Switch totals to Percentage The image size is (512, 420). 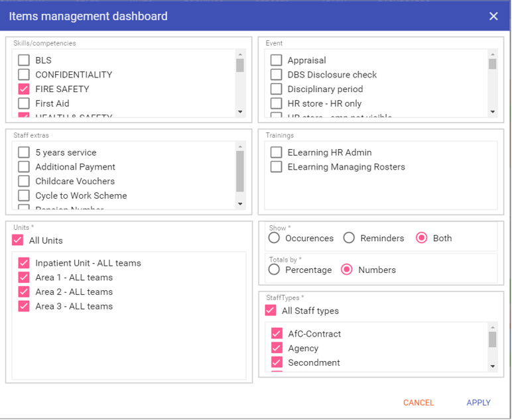click(x=274, y=270)
